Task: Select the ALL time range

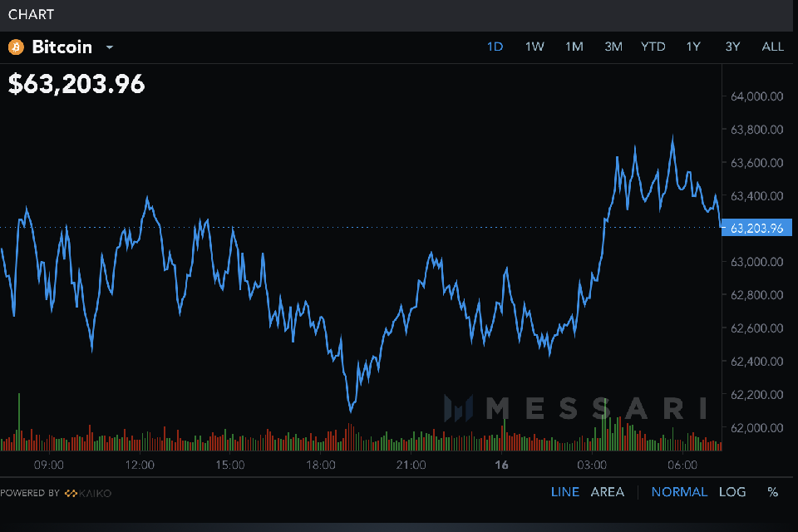Action: point(772,47)
